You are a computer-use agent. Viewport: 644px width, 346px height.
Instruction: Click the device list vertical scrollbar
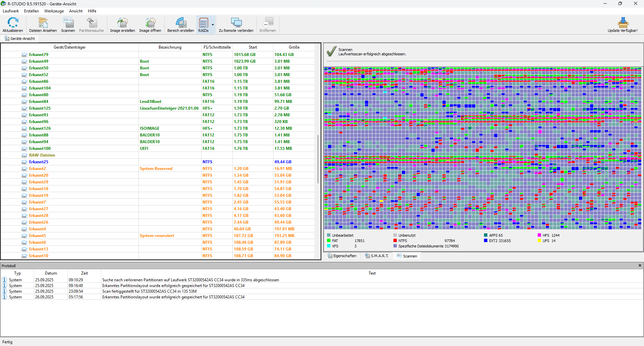click(318, 159)
